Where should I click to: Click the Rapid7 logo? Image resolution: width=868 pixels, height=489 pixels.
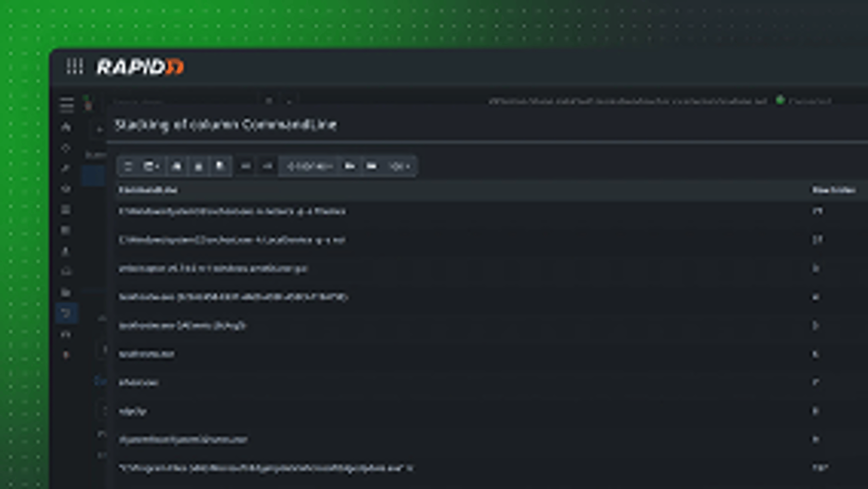[x=140, y=66]
